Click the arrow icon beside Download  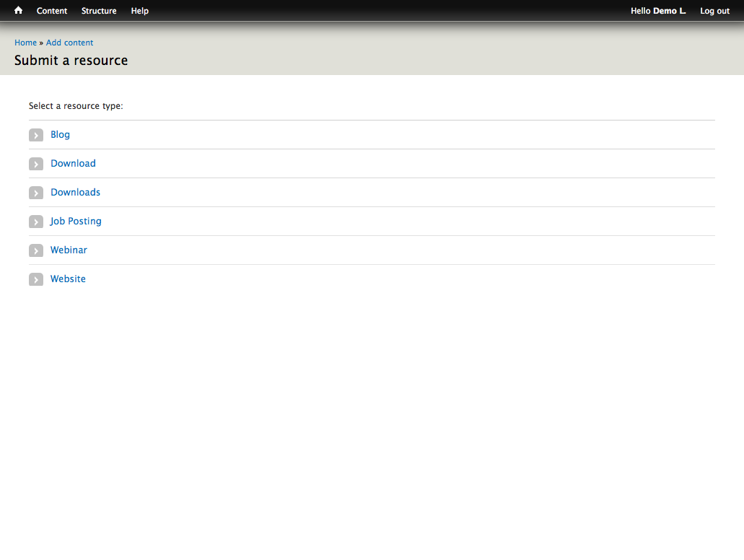pos(36,164)
